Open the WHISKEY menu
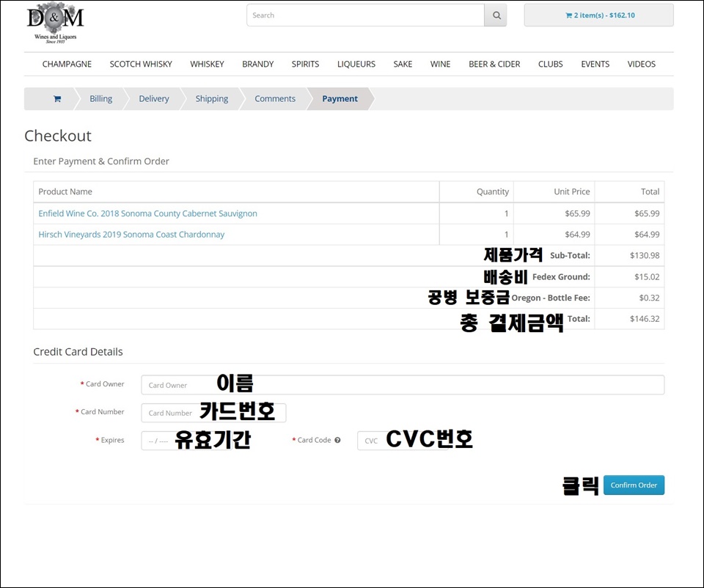The image size is (704, 588). pyautogui.click(x=207, y=65)
